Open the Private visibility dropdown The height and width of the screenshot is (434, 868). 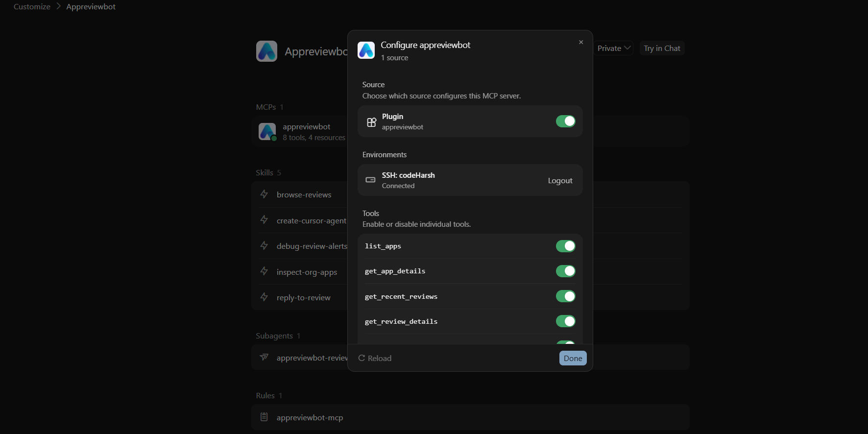coord(614,48)
